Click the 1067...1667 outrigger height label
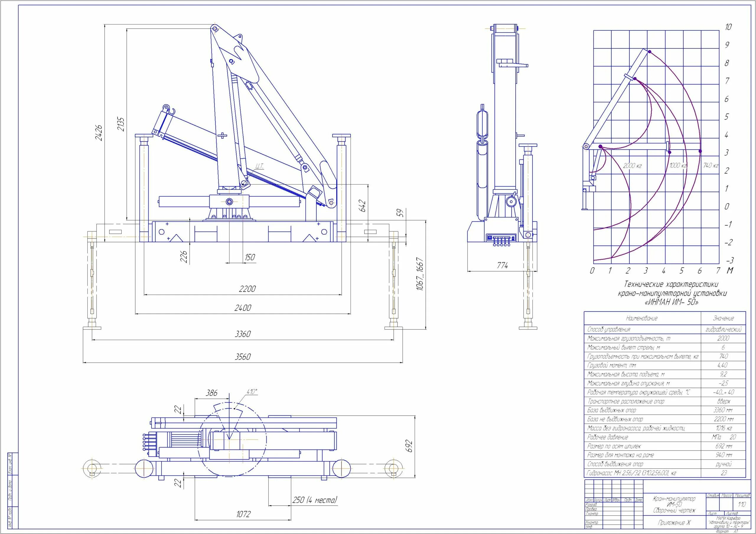The image size is (756, 534). [x=420, y=274]
